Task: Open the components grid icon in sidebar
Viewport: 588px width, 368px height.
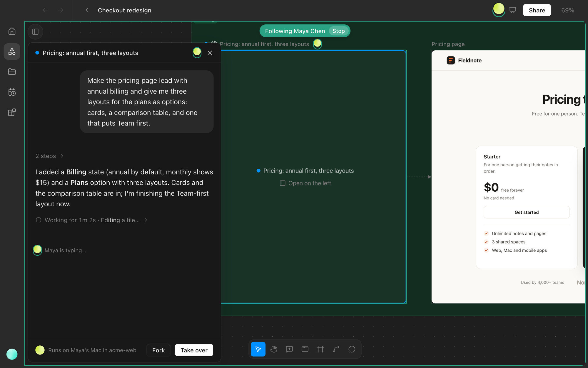Action: point(12,112)
